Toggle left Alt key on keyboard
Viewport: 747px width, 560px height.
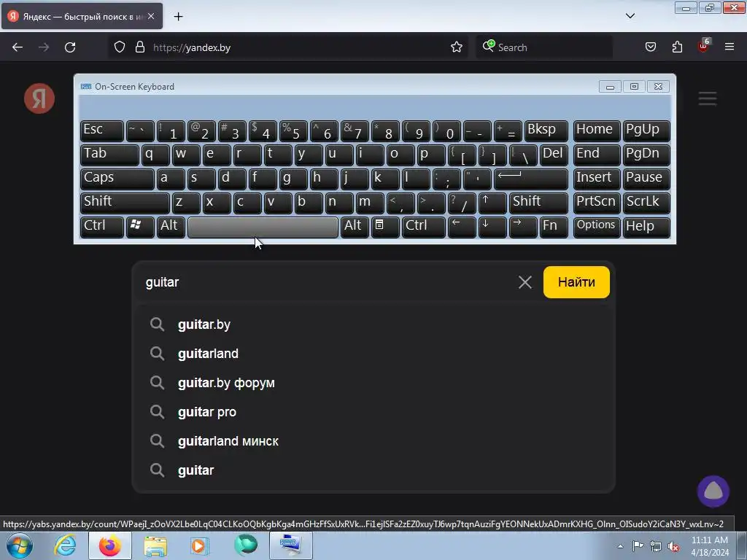tap(171, 227)
